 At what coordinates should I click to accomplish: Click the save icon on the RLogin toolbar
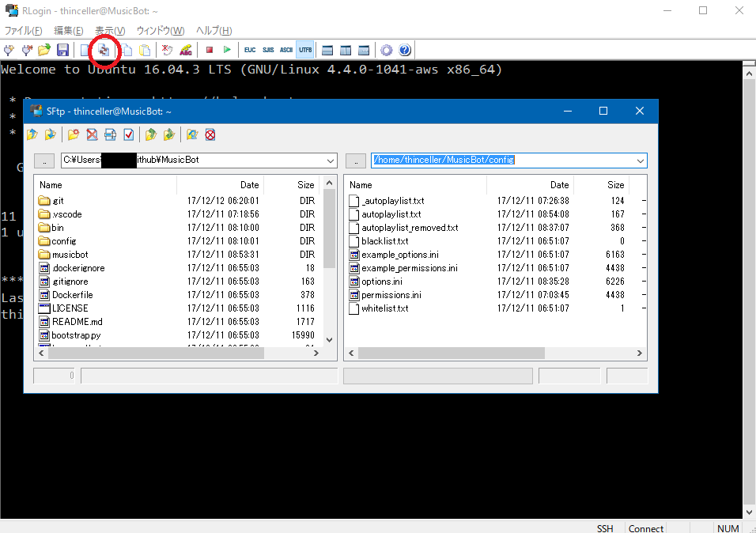coord(62,49)
